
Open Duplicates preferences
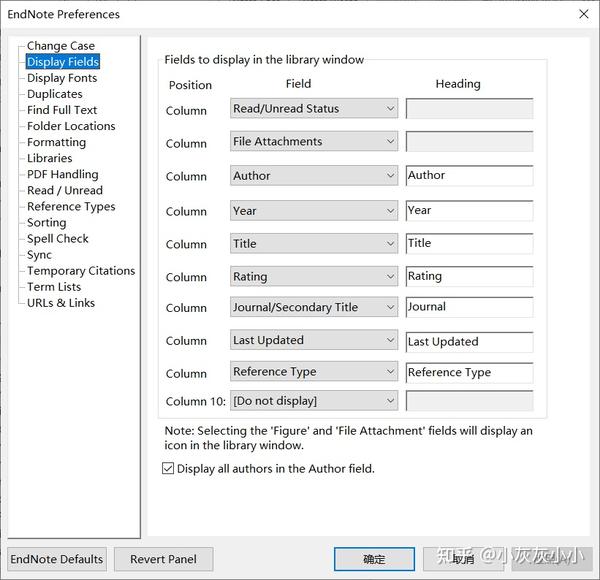click(54, 94)
